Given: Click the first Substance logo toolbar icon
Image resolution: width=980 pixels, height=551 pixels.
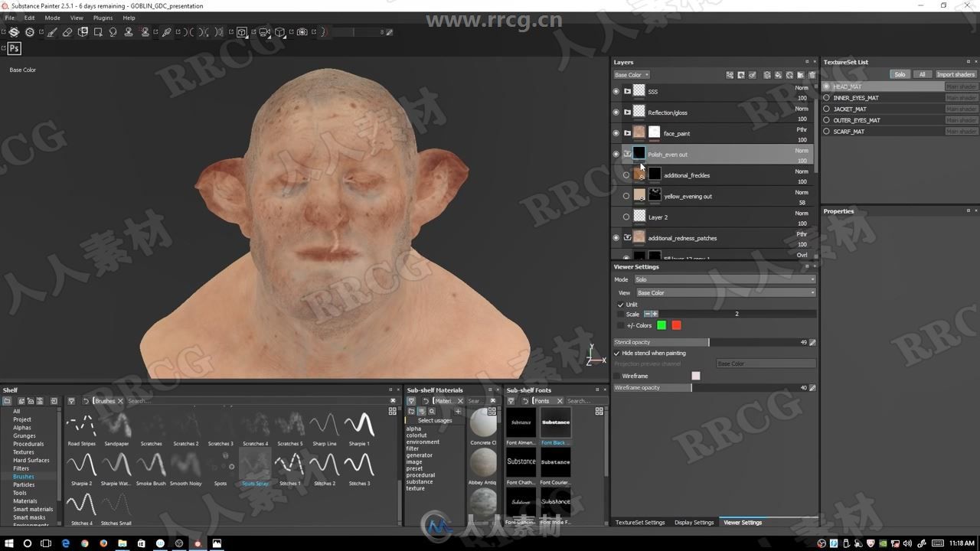Looking at the screenshot, I should 14,32.
